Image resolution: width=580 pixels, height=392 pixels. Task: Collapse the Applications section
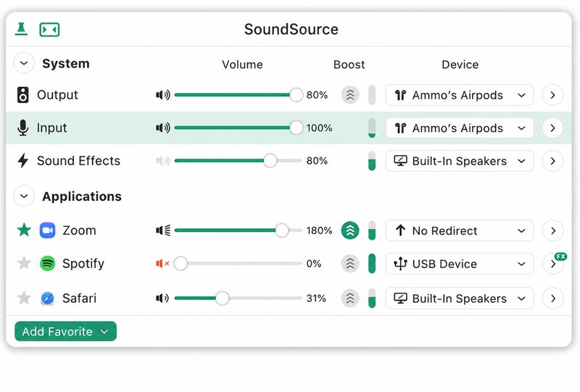coord(24,196)
